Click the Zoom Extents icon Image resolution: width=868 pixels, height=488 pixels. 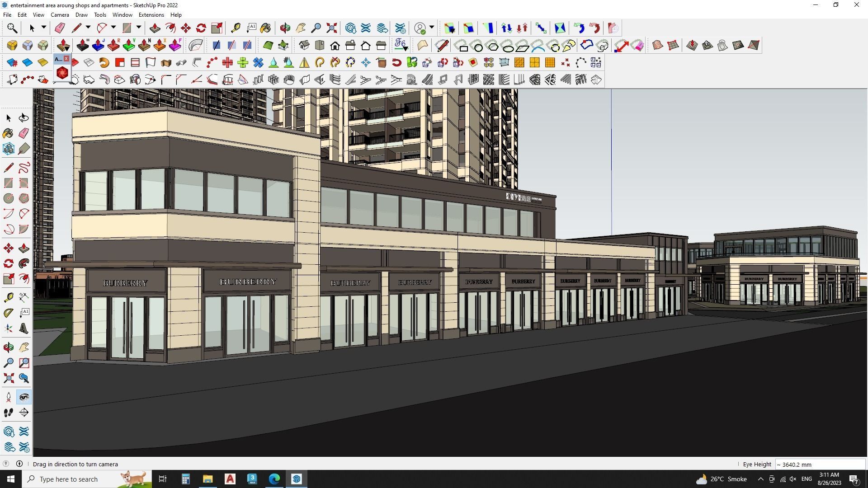(x=331, y=28)
